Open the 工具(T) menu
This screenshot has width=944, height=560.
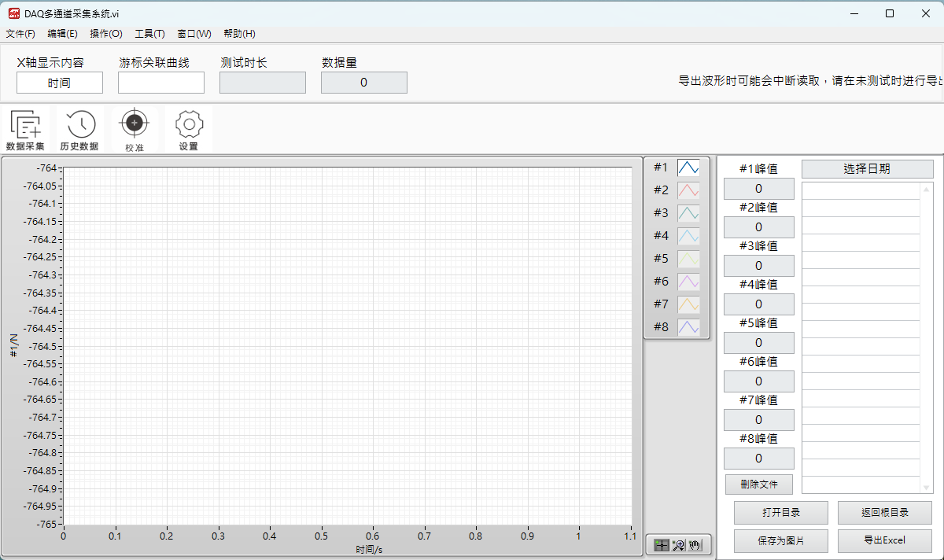tap(149, 34)
